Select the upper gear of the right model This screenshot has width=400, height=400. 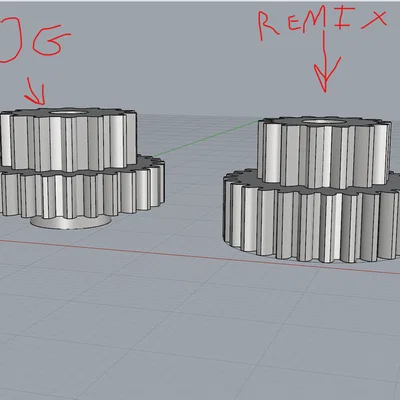tap(324, 152)
